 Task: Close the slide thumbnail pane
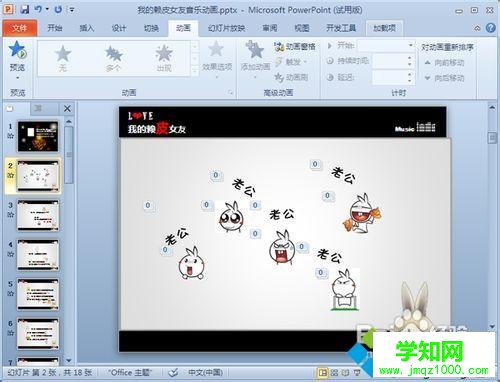(x=67, y=108)
